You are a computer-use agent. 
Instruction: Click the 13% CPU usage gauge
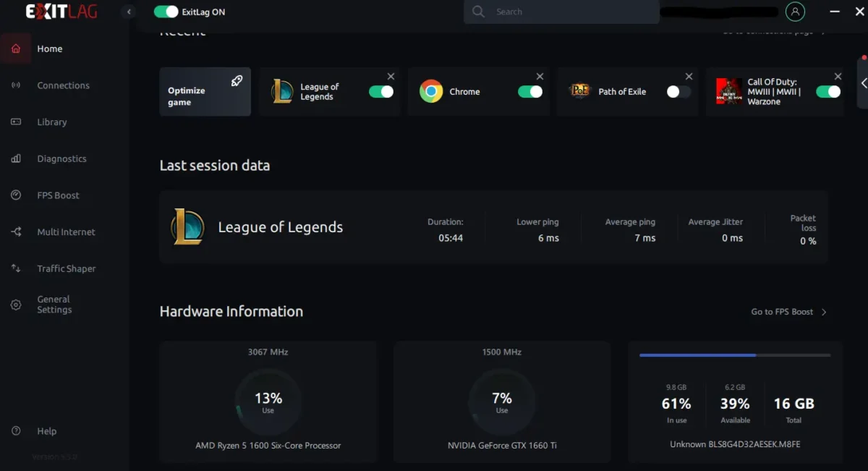click(268, 402)
